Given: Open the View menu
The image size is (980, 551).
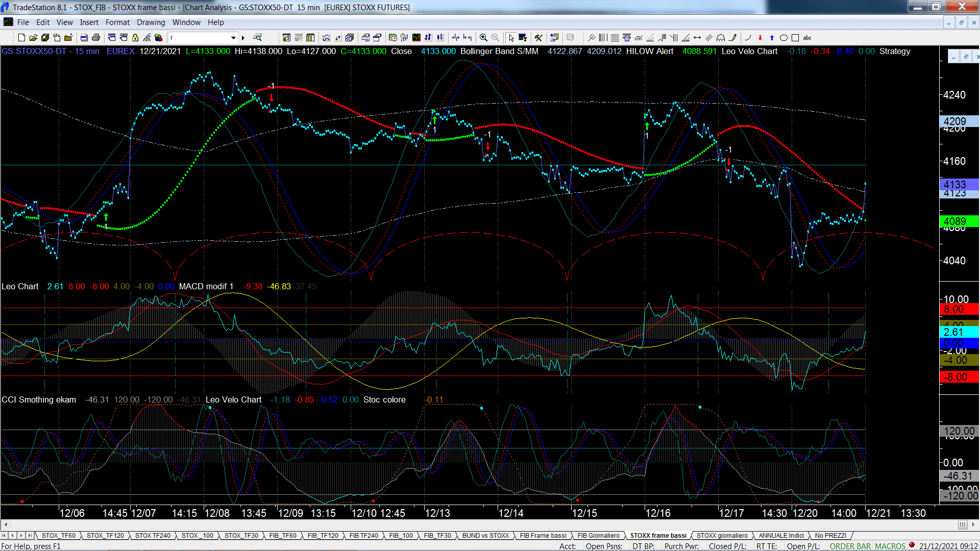Looking at the screenshot, I should point(64,22).
